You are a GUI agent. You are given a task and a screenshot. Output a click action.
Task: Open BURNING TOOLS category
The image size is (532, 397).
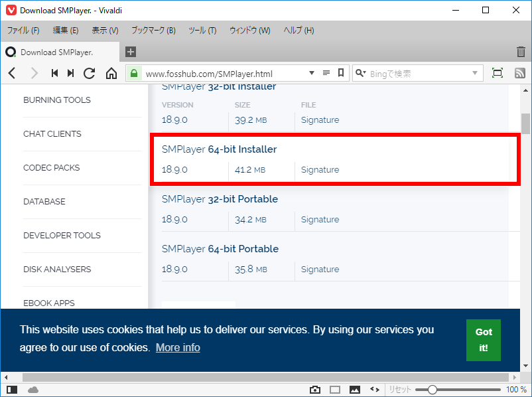(x=57, y=100)
